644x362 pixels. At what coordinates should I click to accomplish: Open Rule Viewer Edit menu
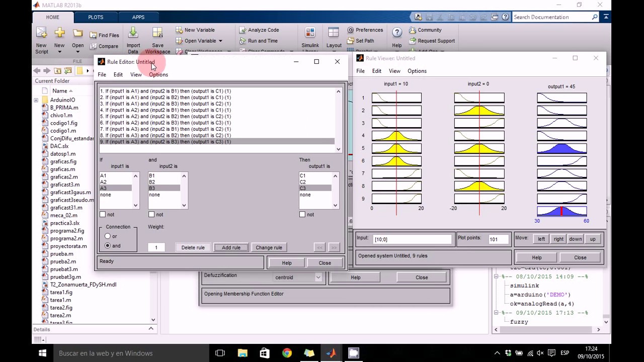click(x=377, y=71)
